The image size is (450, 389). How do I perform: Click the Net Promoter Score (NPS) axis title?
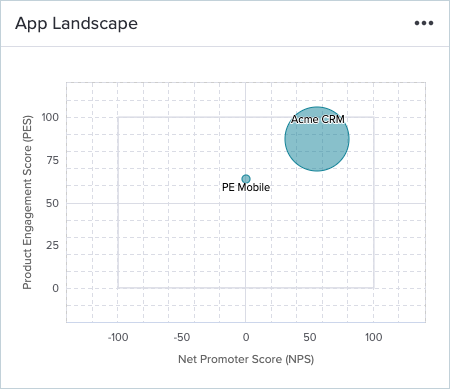click(x=246, y=359)
